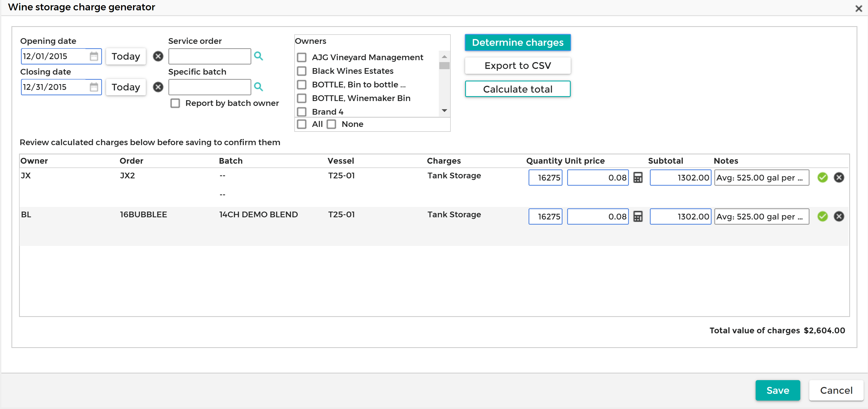Cancel the charge generator dialog
Screen dimensions: 868x409
pos(836,390)
